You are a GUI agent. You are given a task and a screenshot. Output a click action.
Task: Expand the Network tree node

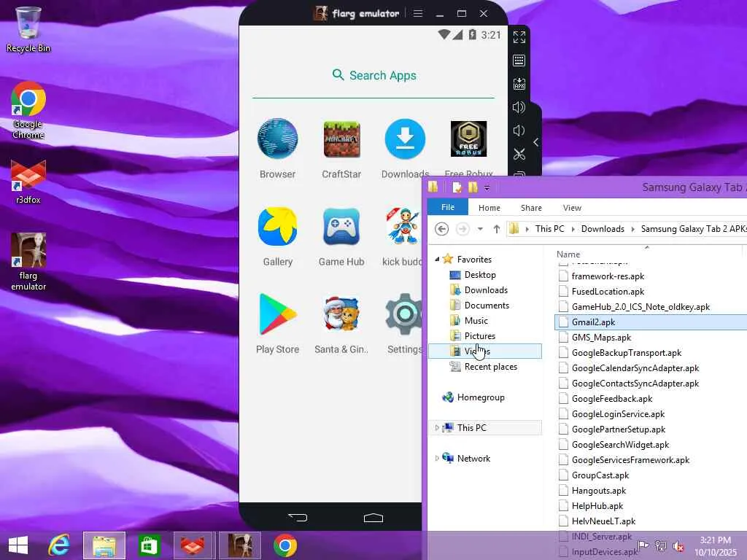click(x=437, y=458)
